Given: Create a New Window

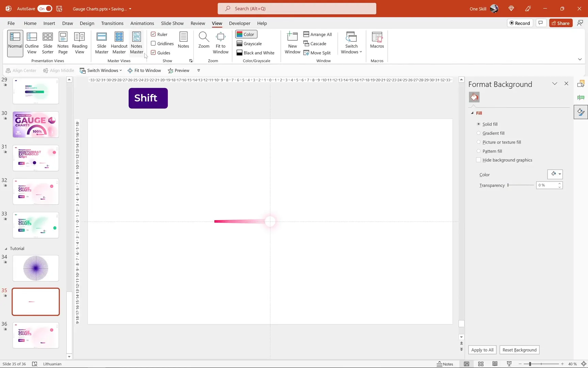Looking at the screenshot, I should point(292,43).
